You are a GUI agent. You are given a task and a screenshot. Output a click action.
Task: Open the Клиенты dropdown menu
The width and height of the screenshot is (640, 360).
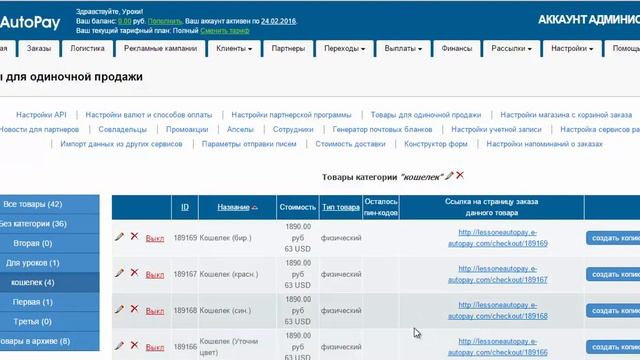point(234,49)
